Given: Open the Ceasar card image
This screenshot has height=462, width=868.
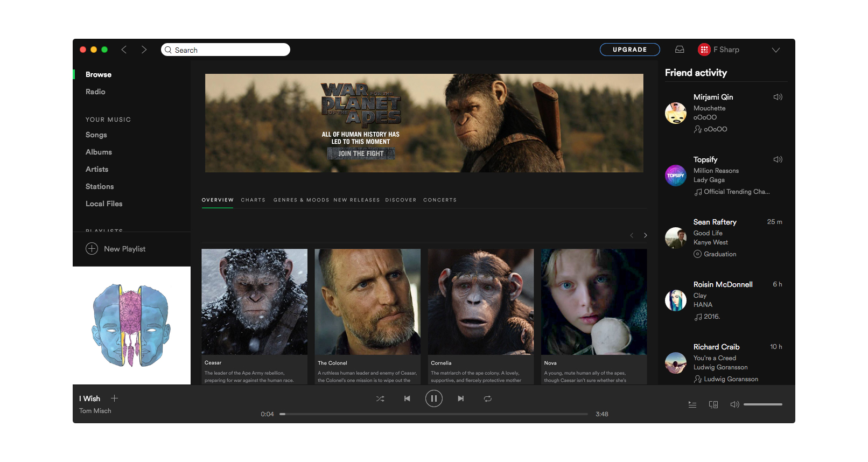Looking at the screenshot, I should 255,302.
